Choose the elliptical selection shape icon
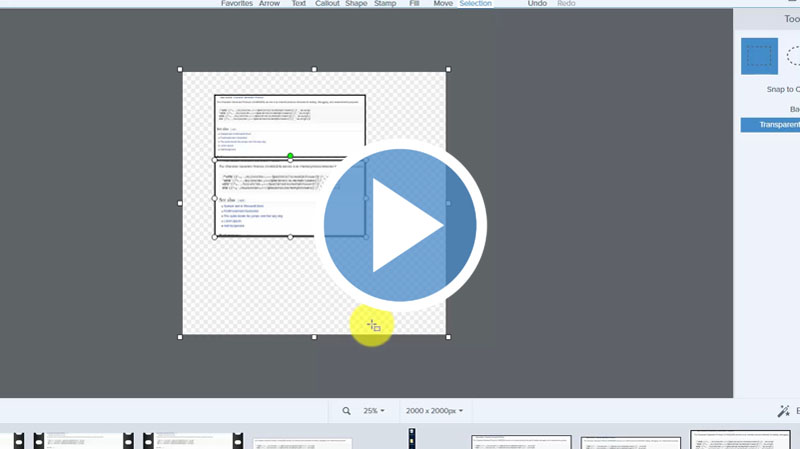Image resolution: width=800 pixels, height=449 pixels. [x=794, y=56]
